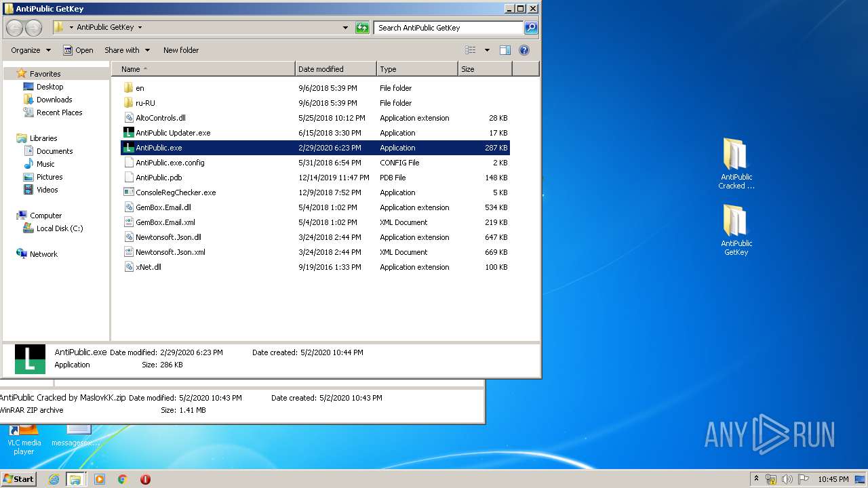Open AntiPublic Cracked folder on desktop

click(736, 164)
